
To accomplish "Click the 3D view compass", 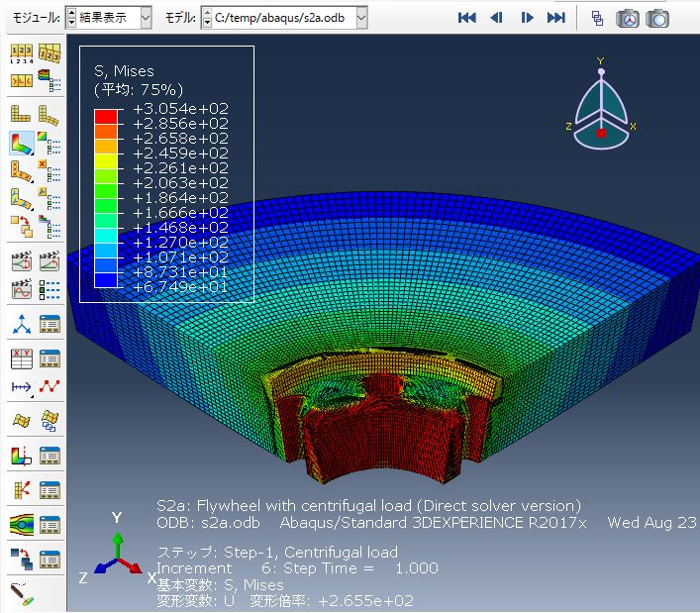I will 600,107.
